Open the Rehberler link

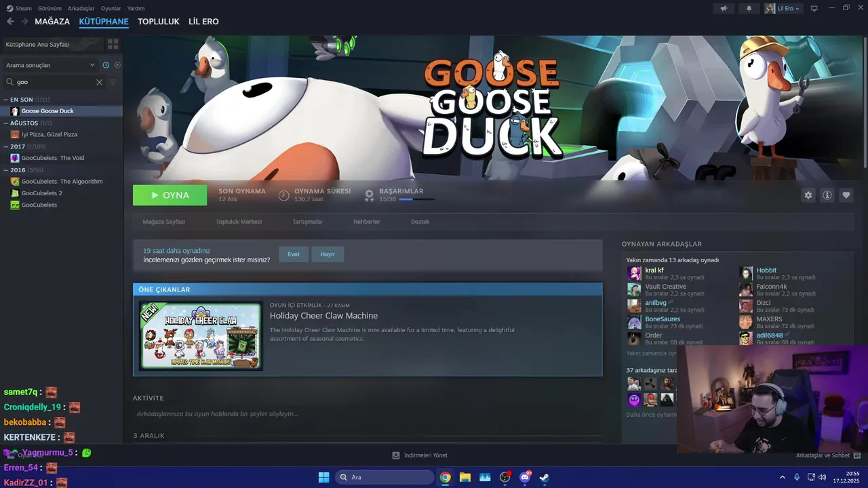(367, 222)
